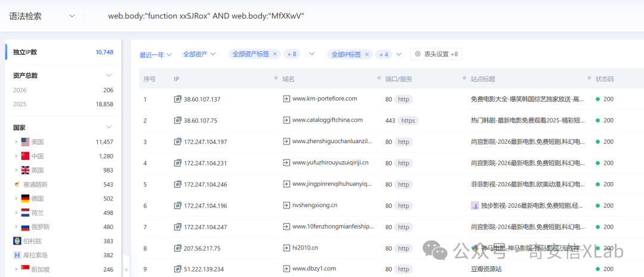The height and width of the screenshot is (277, 644).
Task: Copy IP 172.247.104.246 via copy icon
Action: pos(178,184)
